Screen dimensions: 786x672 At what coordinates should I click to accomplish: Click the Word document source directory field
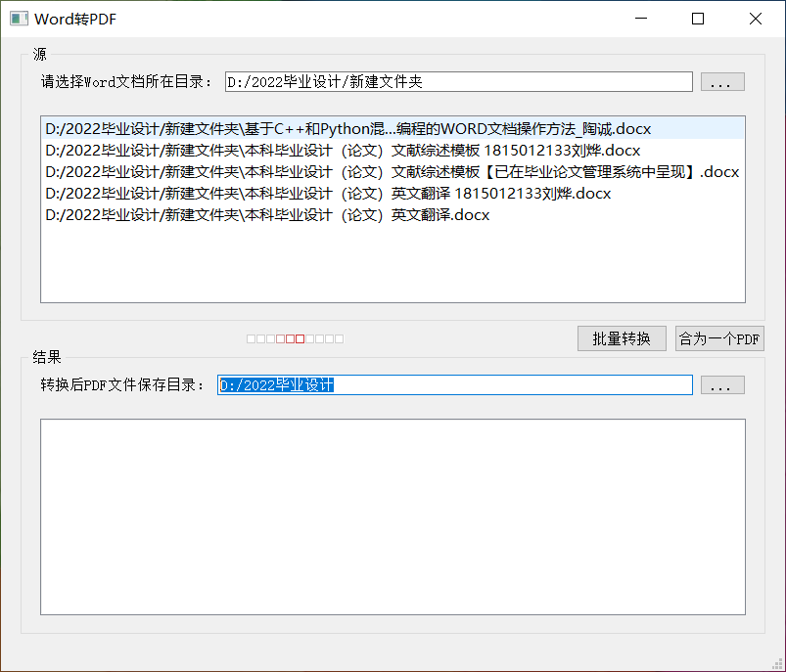458,82
